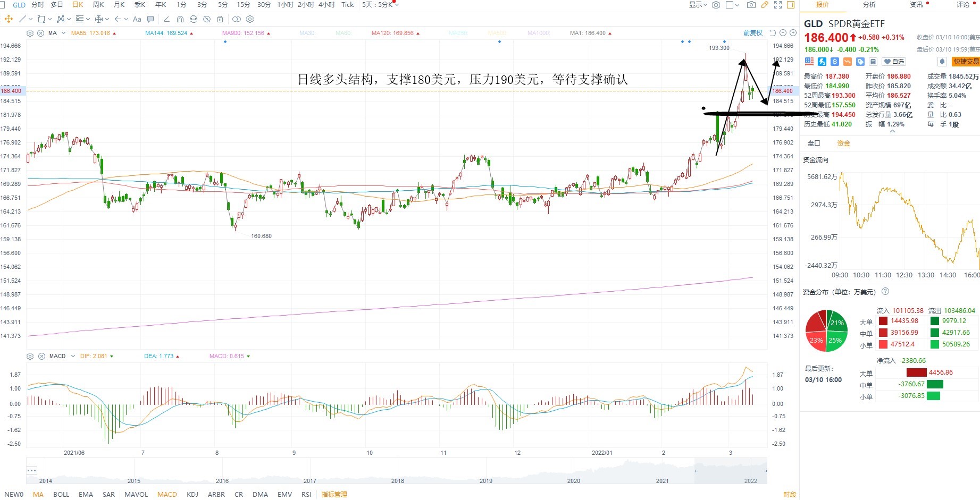
Task: Add a comment bubble note
Action: click(150, 19)
